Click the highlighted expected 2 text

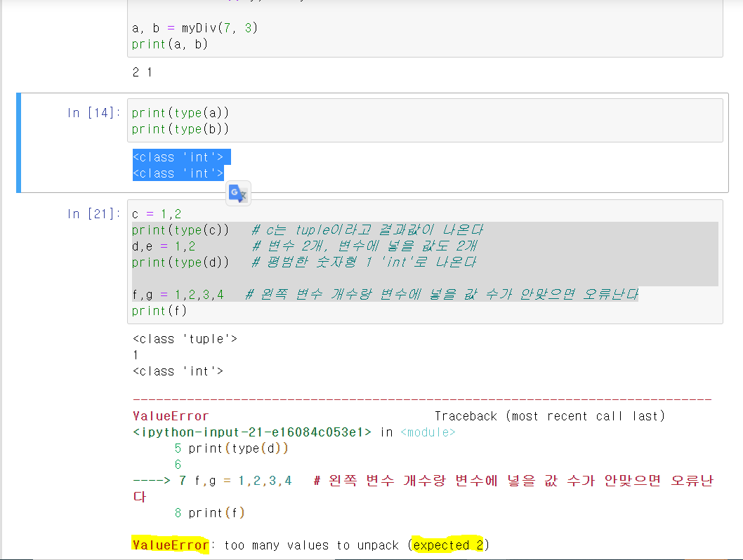[x=448, y=545]
